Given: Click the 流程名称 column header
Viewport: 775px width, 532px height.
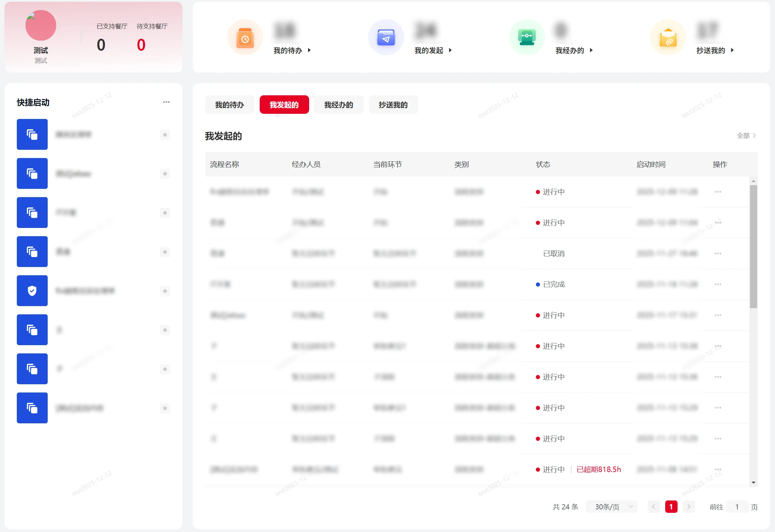Looking at the screenshot, I should 224,165.
